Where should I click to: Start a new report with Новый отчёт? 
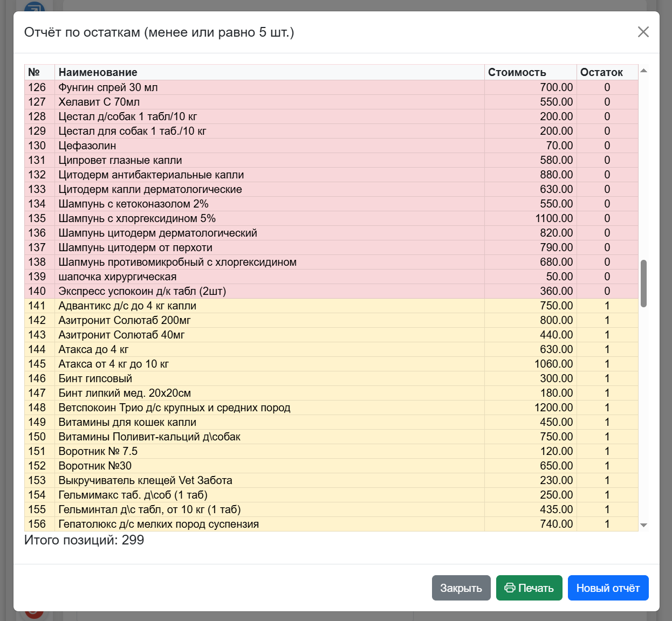(608, 588)
